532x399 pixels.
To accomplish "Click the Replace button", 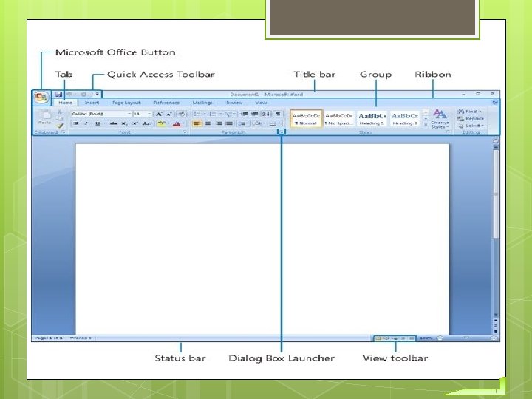I will pyautogui.click(x=470, y=118).
